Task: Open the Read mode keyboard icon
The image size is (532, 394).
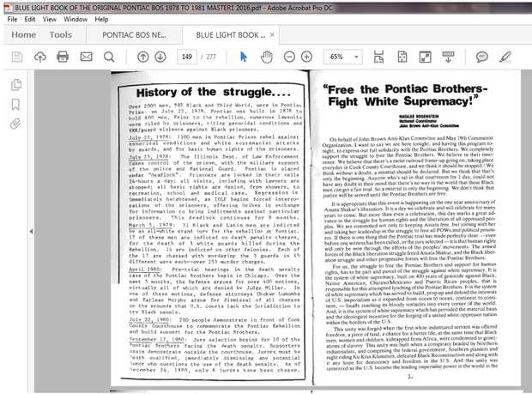Action: [448, 57]
